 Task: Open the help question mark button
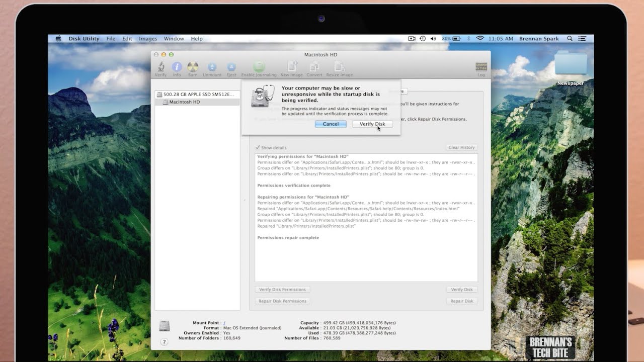[x=164, y=342]
